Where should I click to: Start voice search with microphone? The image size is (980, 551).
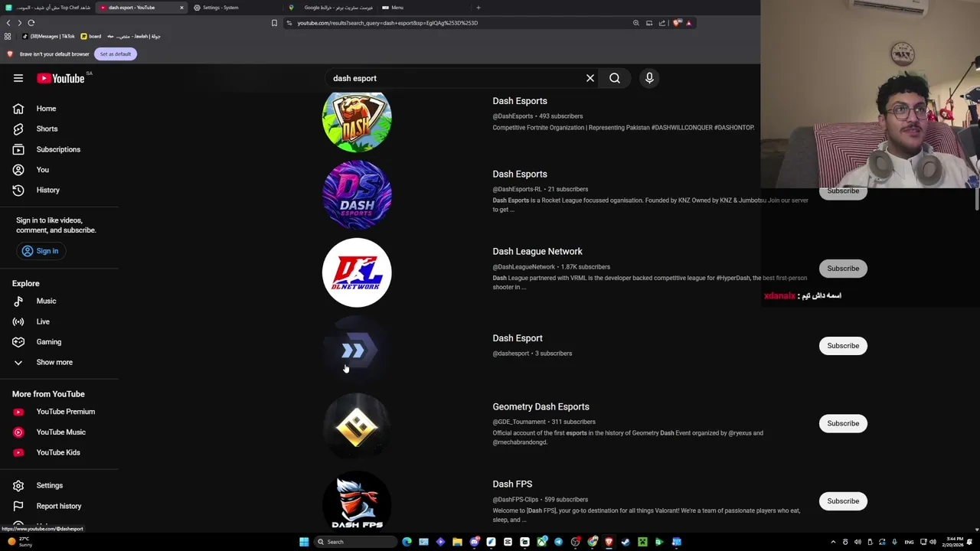pyautogui.click(x=649, y=78)
